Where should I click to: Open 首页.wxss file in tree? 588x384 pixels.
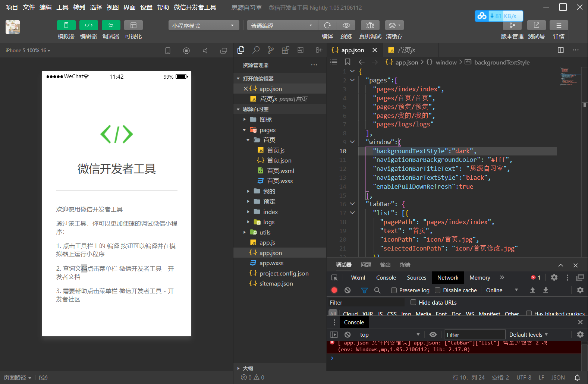[x=280, y=181]
